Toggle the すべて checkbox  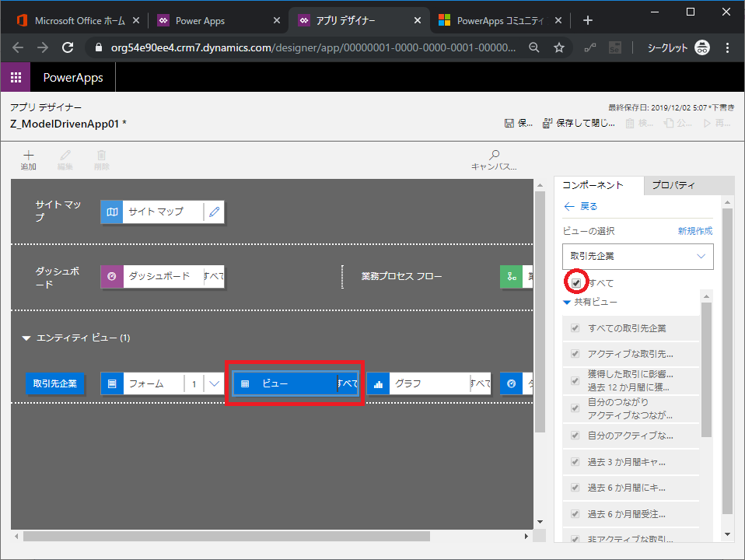click(x=576, y=283)
